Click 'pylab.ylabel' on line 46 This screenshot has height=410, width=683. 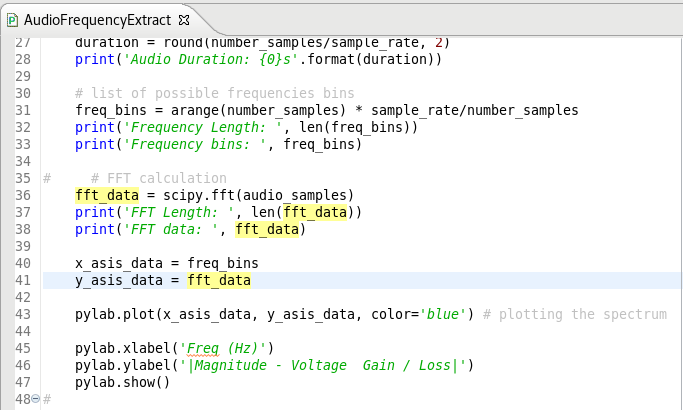[123, 365]
